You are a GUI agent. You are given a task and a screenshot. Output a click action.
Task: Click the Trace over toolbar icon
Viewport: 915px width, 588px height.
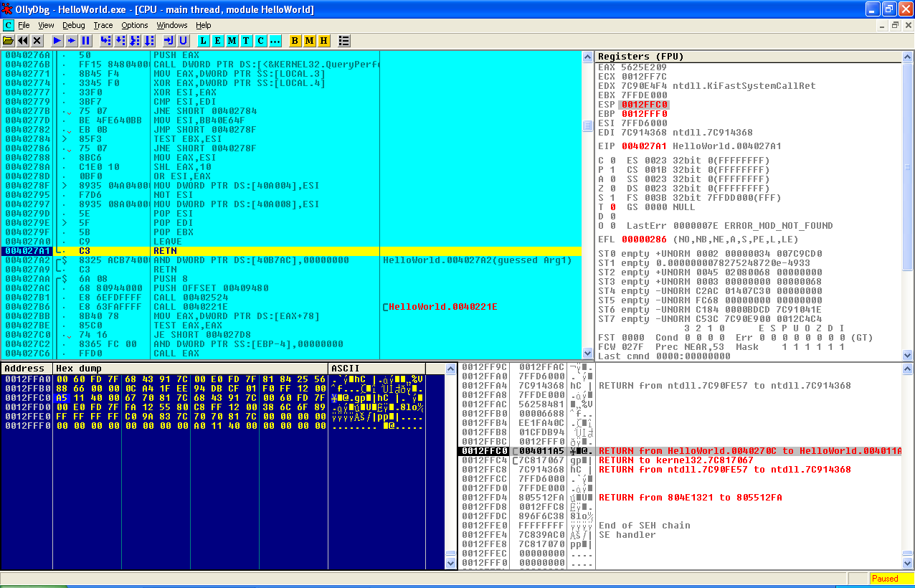click(x=149, y=41)
